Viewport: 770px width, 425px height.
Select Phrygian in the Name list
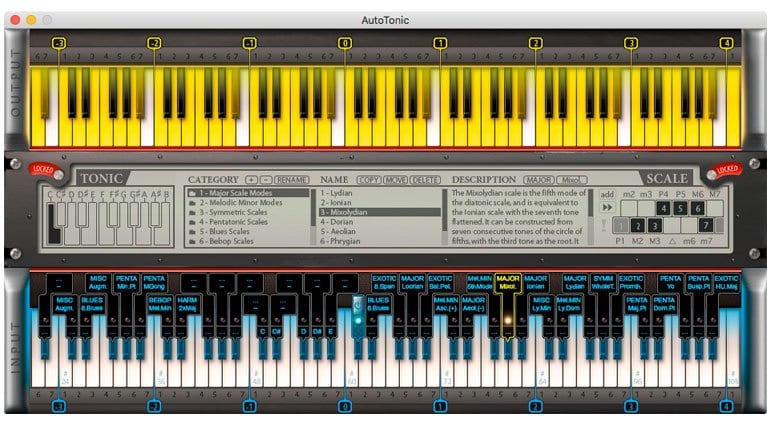coord(380,241)
